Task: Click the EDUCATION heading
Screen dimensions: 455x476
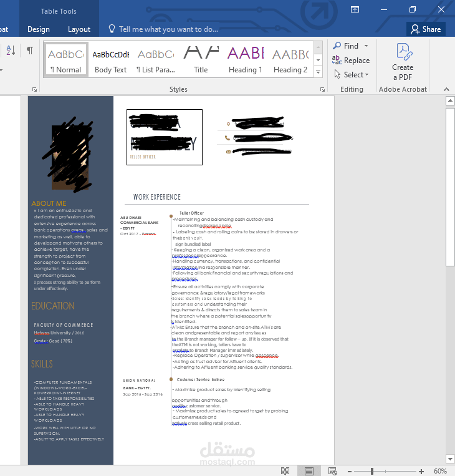Action: [53, 306]
